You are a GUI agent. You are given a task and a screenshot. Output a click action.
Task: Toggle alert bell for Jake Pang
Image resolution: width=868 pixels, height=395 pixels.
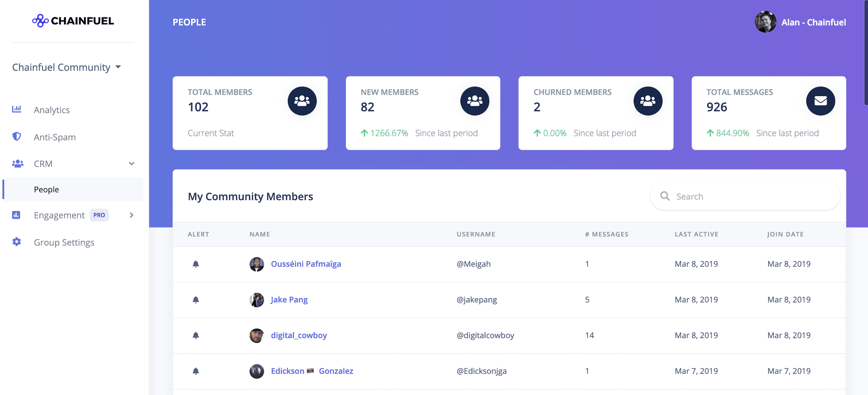click(x=196, y=300)
